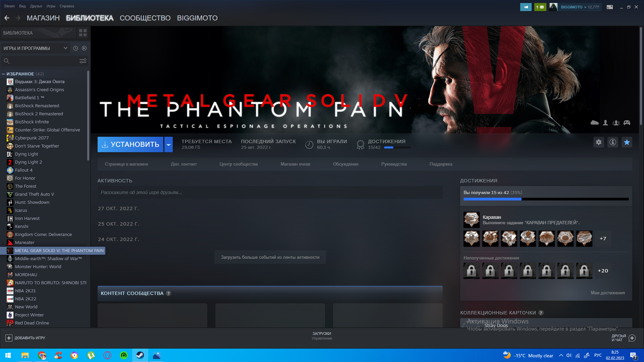Open the volume icon in system tray
The image size is (644, 362).
pyautogui.click(x=569, y=356)
